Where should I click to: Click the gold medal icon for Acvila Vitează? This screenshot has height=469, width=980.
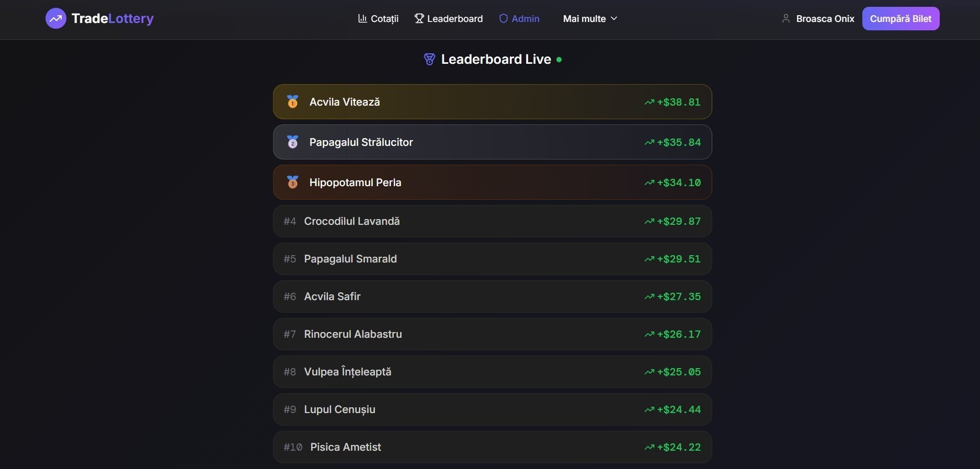coord(293,101)
